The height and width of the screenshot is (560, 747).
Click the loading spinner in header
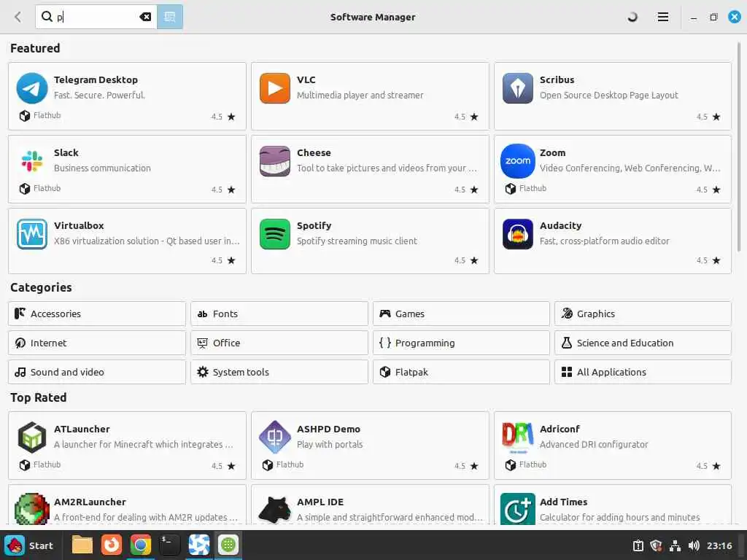632,17
